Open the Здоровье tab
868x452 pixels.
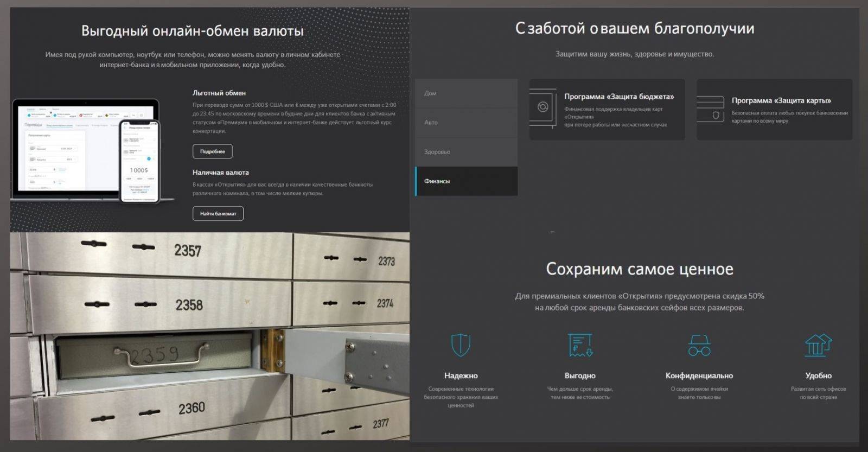(466, 152)
